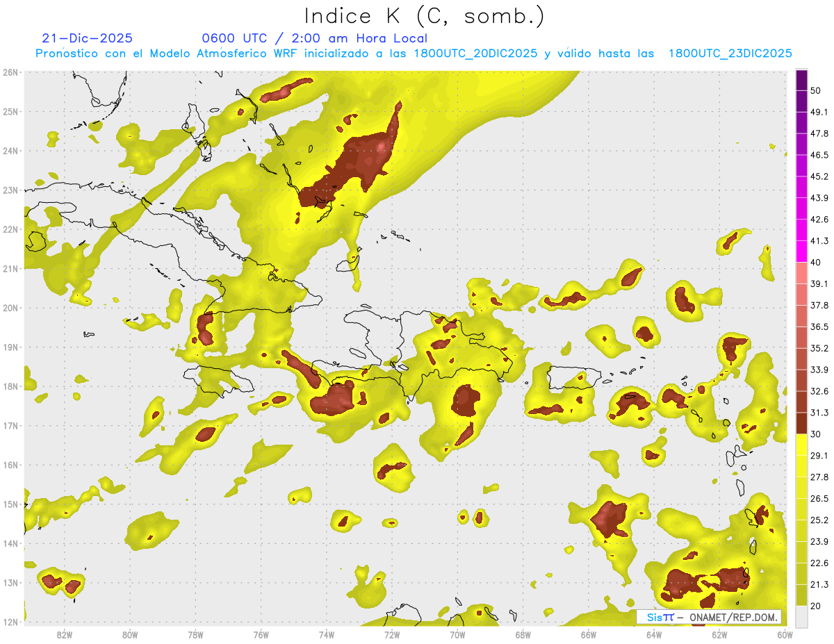Click the 26N latitude label

10,72
